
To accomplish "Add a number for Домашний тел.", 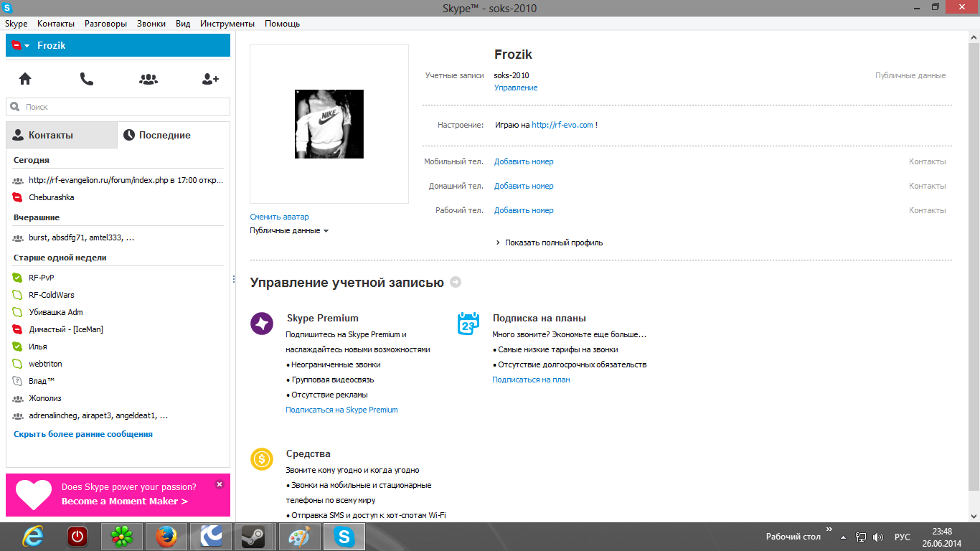I will point(524,186).
